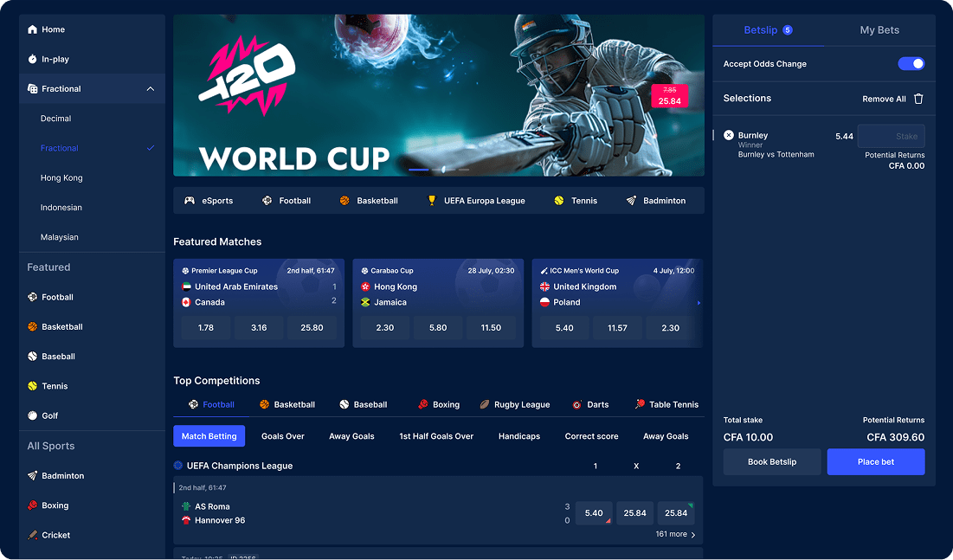Screen dimensions: 953x560
Task: Click the eSports gamepad icon
Action: point(190,201)
